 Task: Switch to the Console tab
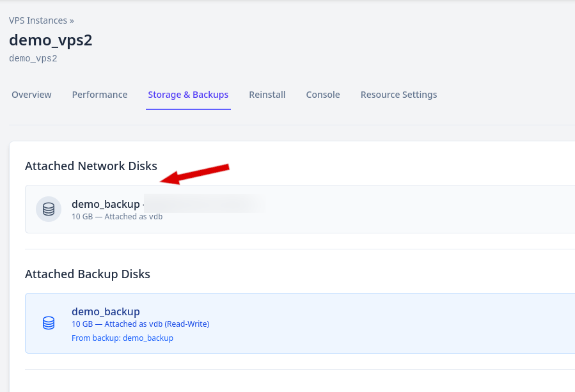322,94
